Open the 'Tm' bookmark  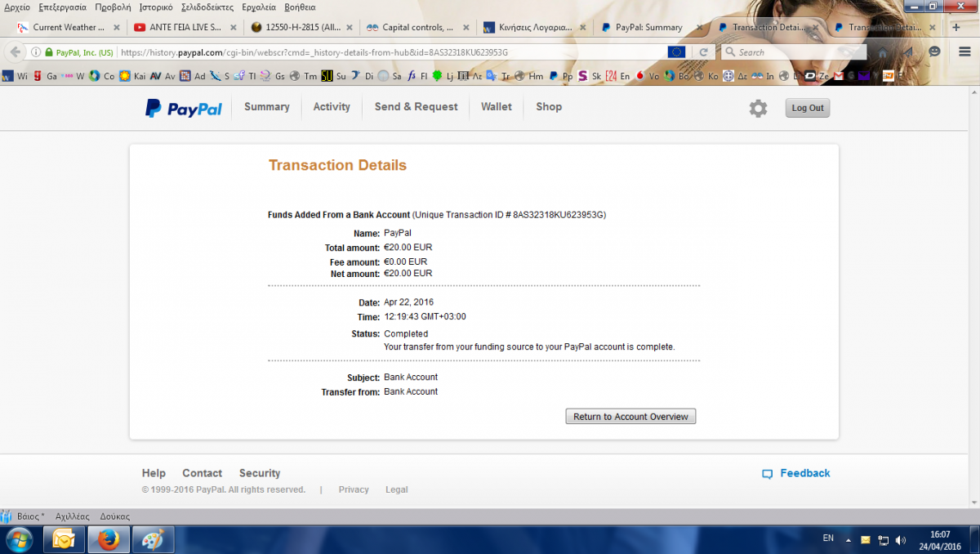tap(303, 76)
